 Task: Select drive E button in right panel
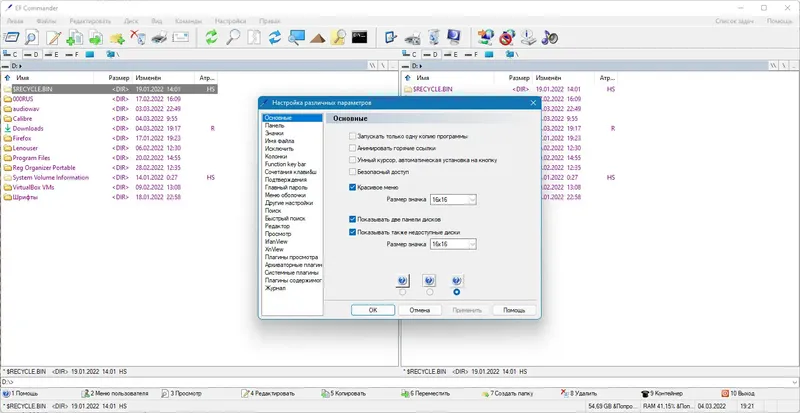451,54
